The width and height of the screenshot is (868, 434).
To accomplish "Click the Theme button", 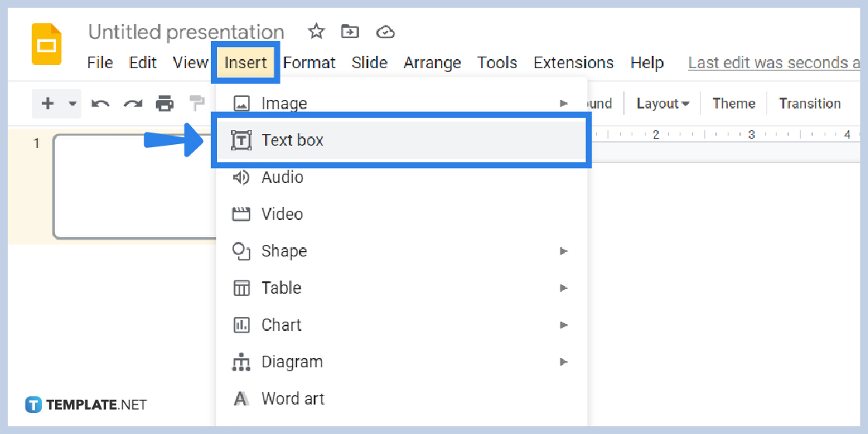I will pyautogui.click(x=733, y=104).
